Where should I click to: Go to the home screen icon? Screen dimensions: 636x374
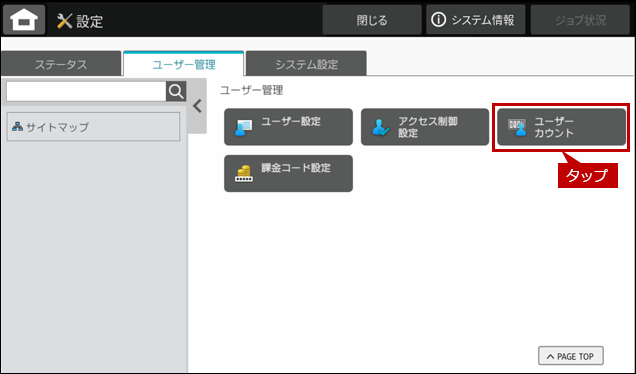24,19
